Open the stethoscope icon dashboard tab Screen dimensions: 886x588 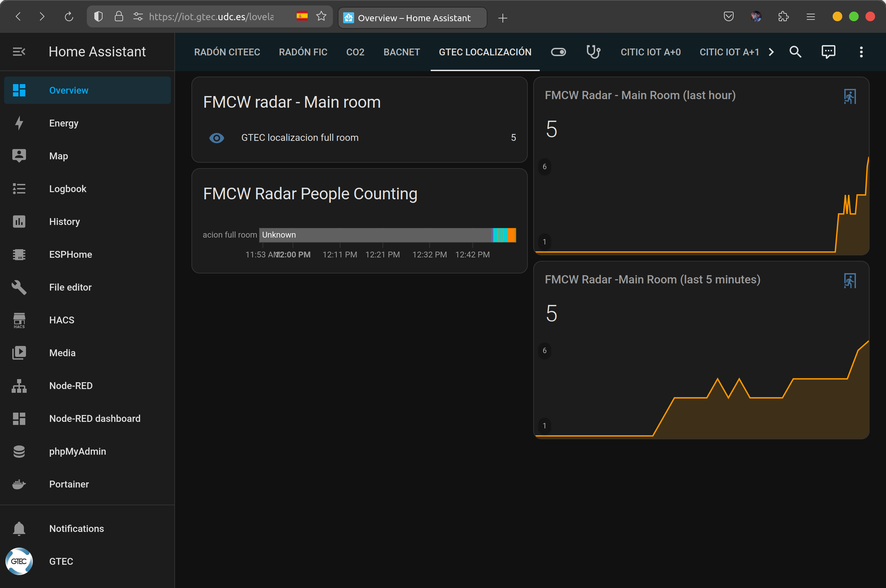(593, 52)
